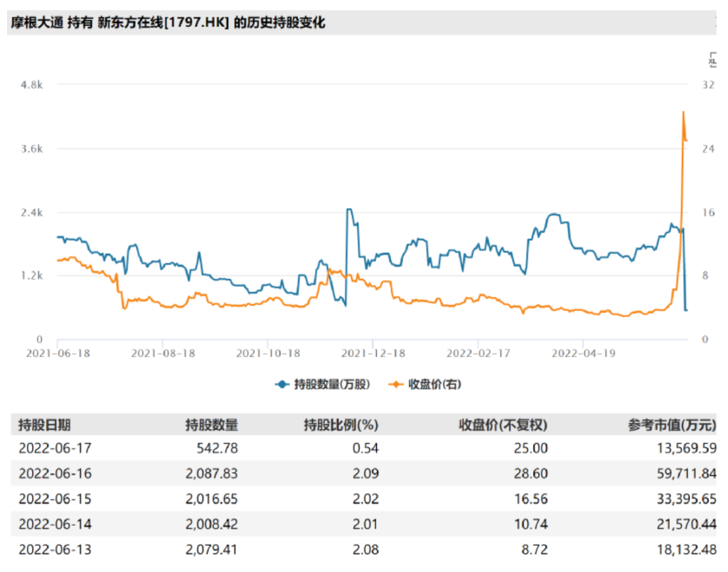Click the ratio cell 2.09

pos(365,473)
